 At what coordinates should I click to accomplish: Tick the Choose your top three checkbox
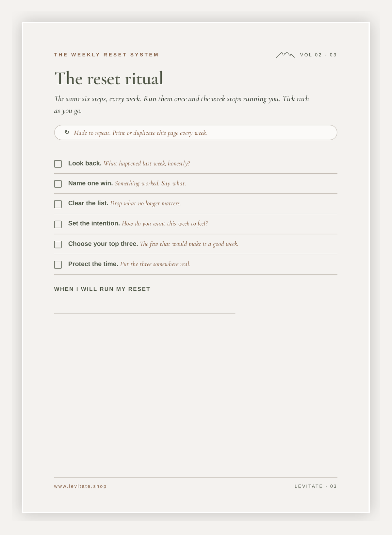tap(58, 244)
